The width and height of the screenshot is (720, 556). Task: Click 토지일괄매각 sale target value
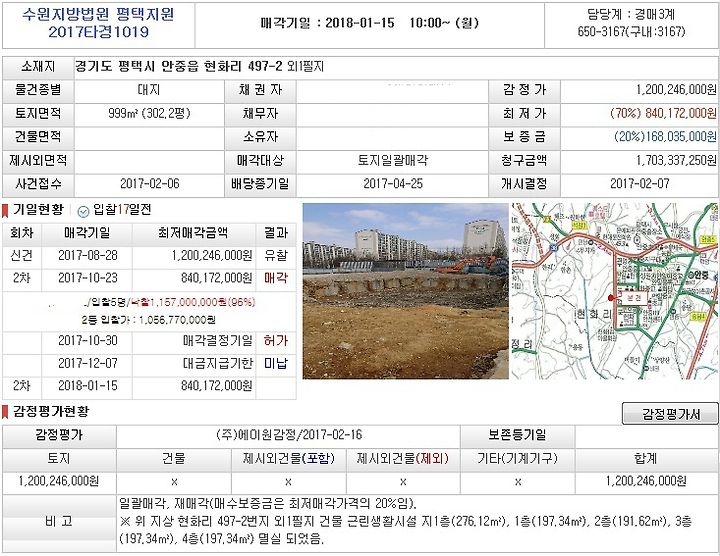[393, 160]
